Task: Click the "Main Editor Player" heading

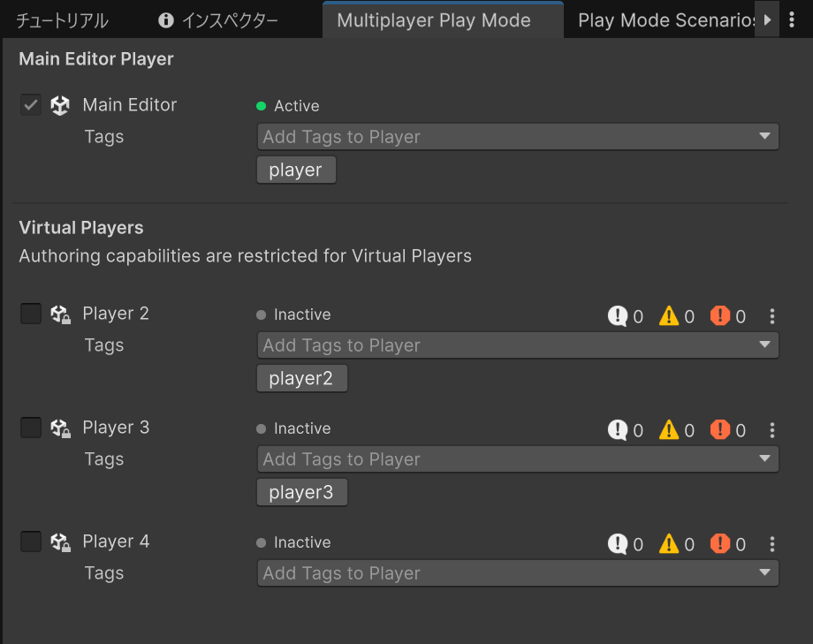Action: (96, 59)
